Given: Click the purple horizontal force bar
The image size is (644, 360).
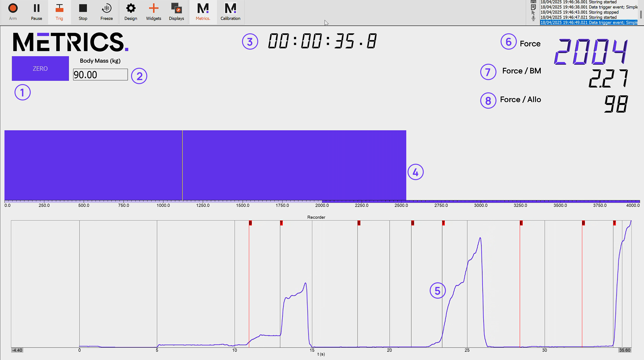Looking at the screenshot, I should 205,165.
